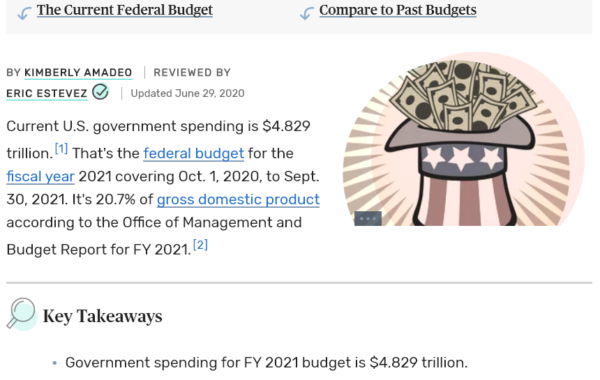Click the magnifying glass icon by Key Takeaways

[22, 314]
